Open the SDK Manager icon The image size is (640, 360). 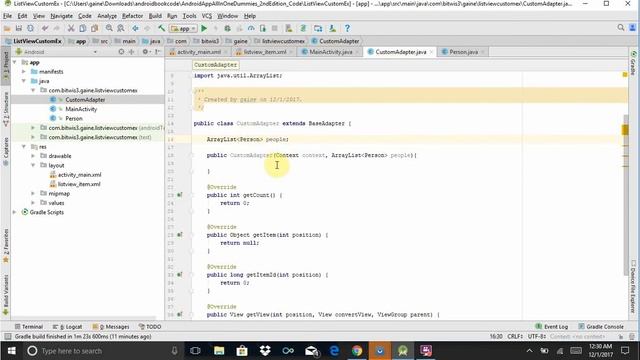coord(333,29)
